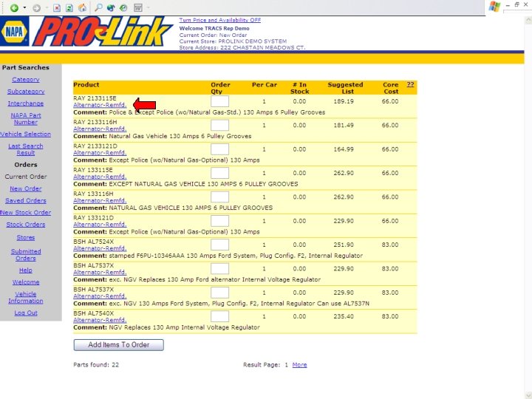Open Alternator-Remfd. link for RAY 133116H
This screenshot has height=399, width=532.
coord(100,200)
